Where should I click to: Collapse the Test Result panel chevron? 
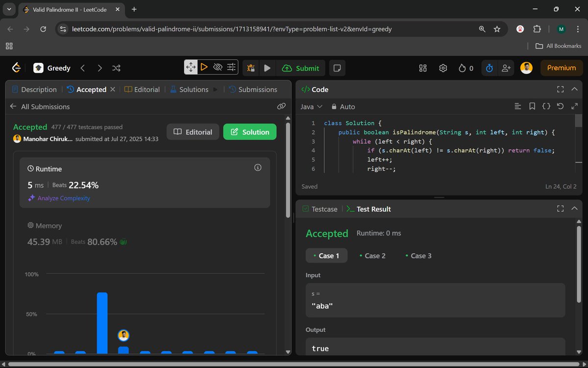575,209
